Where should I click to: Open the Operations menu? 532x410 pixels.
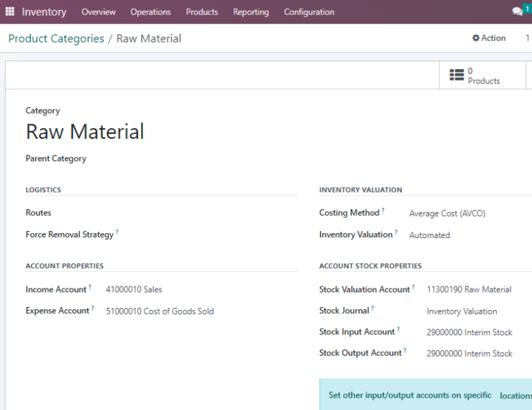tap(150, 12)
